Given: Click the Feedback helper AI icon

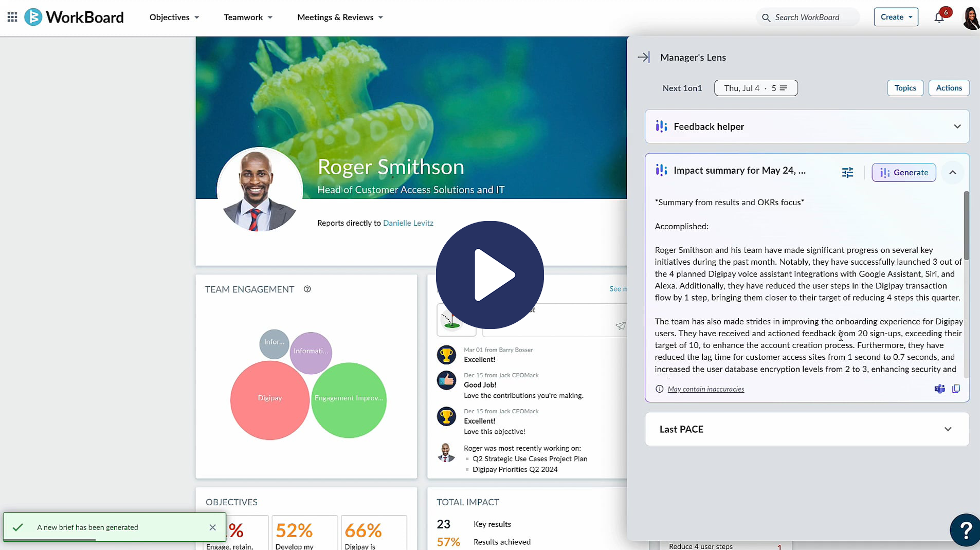Looking at the screenshot, I should pos(661,126).
